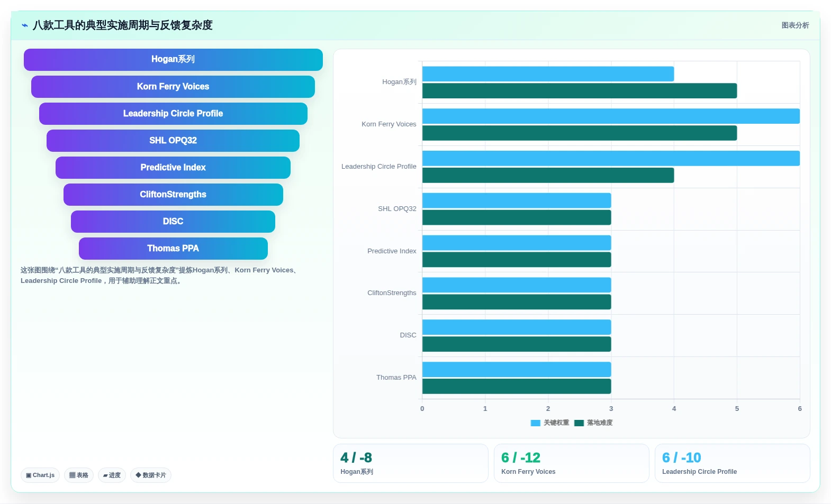Image resolution: width=831 pixels, height=504 pixels.
Task: Click the Leadership Circle Profile blue bar
Action: 611,159
